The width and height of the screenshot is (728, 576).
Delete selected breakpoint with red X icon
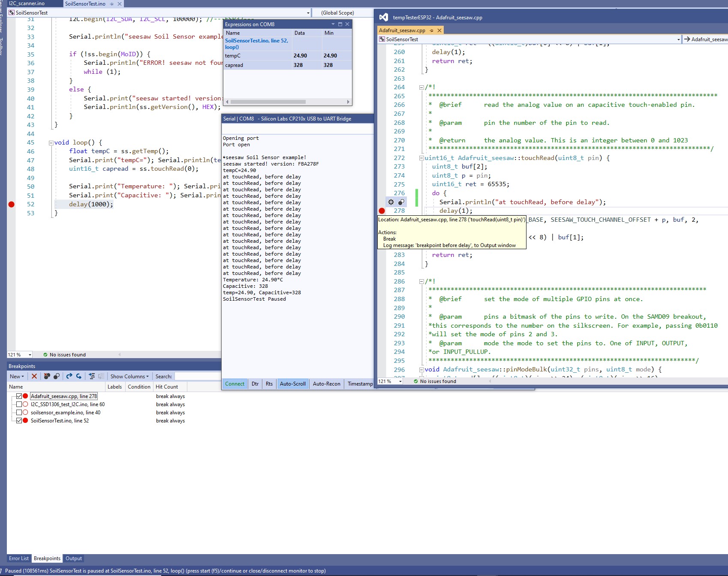[x=34, y=376]
